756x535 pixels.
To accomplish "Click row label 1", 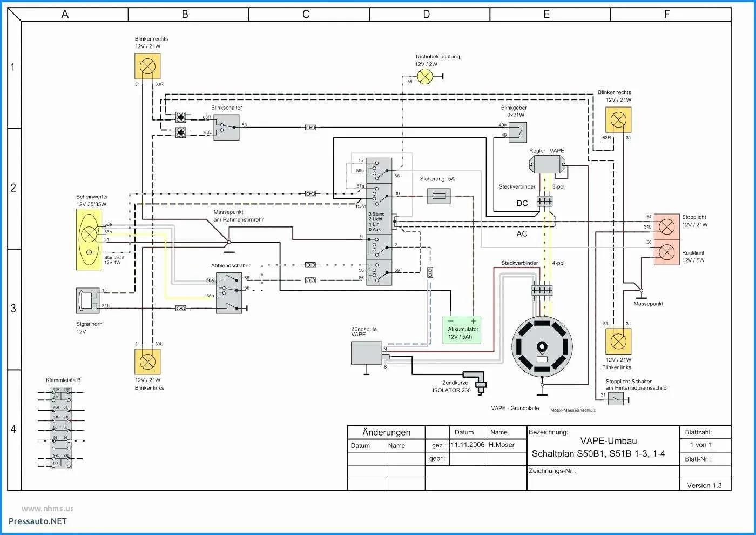I will click(x=13, y=68).
